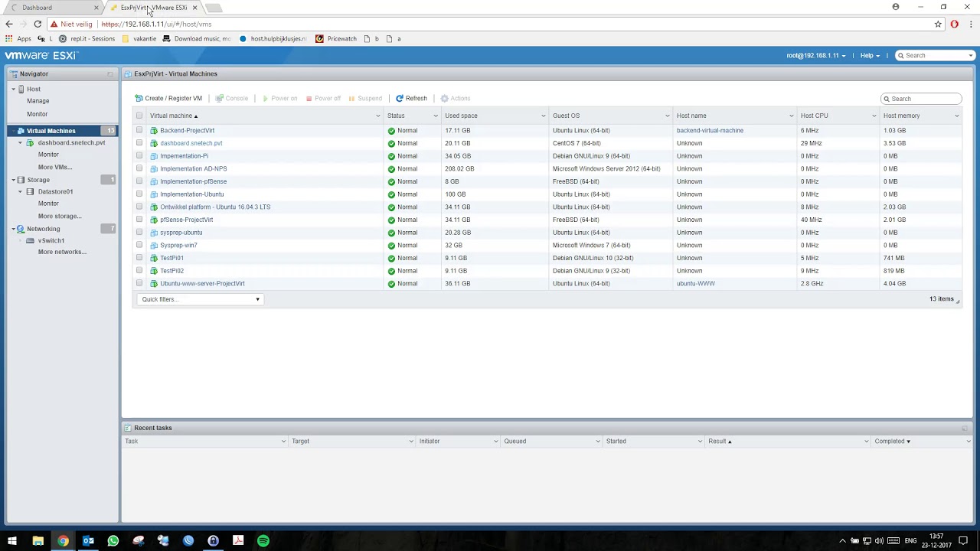Viewport: 980px width, 551px height.
Task: Open Outlook from the taskbar
Action: click(x=88, y=541)
